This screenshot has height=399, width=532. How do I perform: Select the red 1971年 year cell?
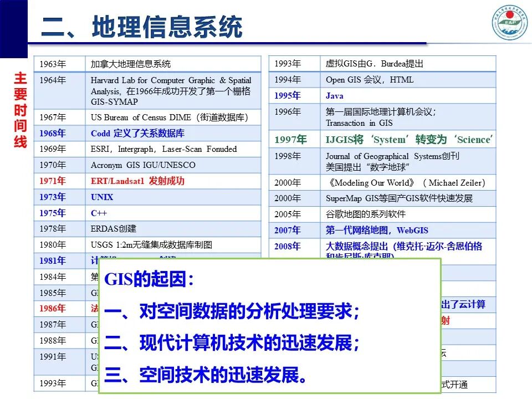59,181
